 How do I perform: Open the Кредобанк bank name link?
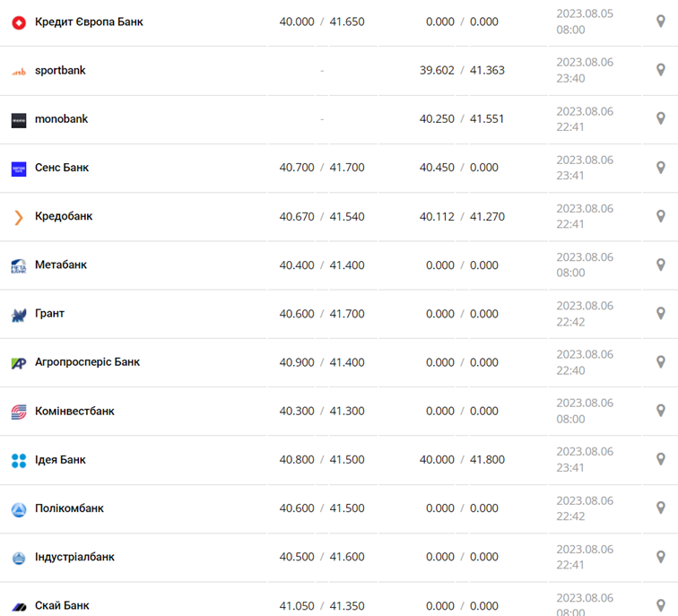[64, 216]
